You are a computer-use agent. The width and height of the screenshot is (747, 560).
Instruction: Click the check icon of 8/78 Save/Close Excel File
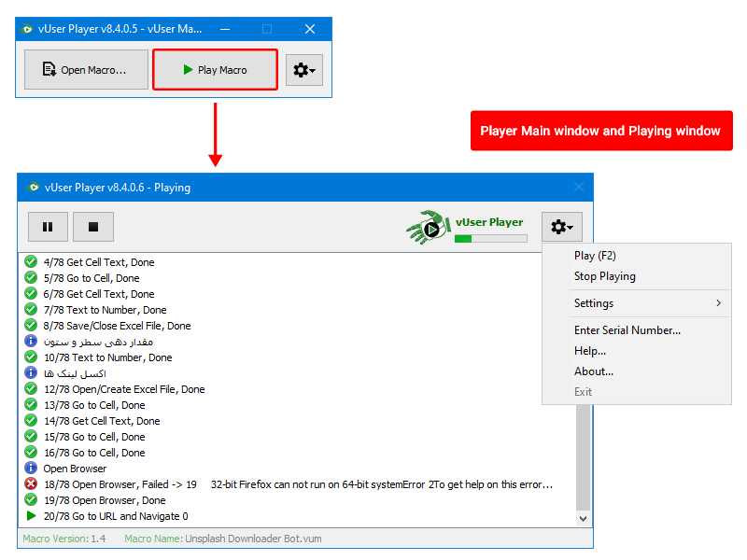pos(31,325)
